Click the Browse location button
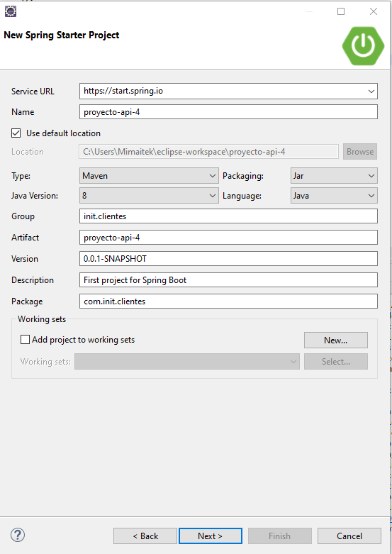The height and width of the screenshot is (554, 392). (360, 152)
